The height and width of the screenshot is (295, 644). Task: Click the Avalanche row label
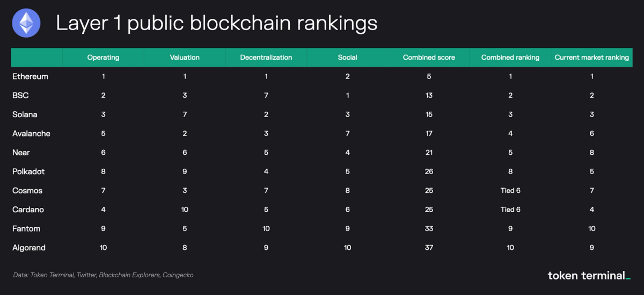coord(31,133)
